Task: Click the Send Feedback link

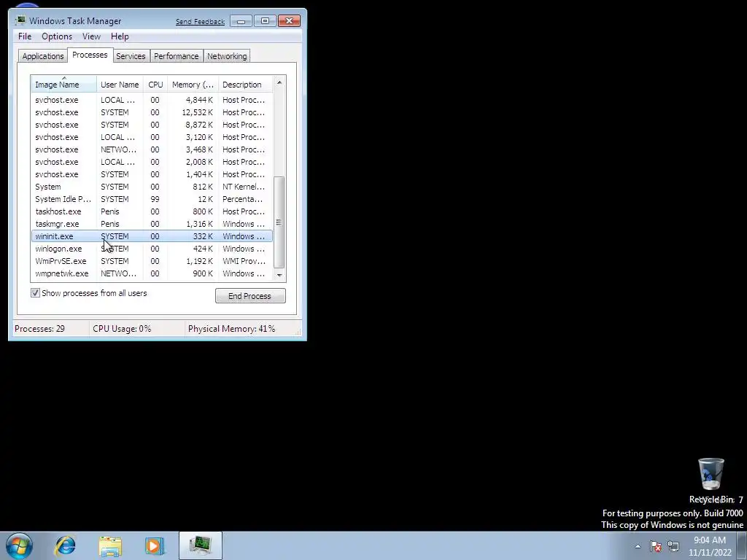Action: [x=200, y=21]
